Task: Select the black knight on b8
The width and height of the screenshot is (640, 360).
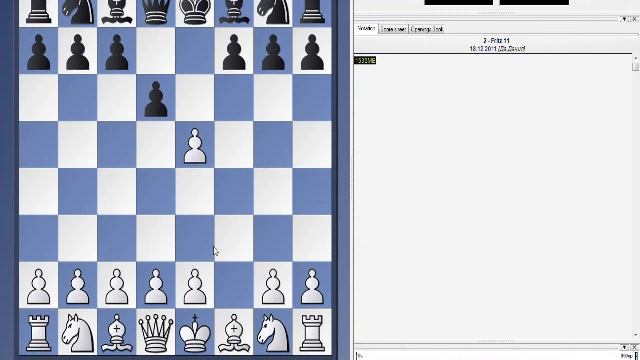Action: [78, 11]
